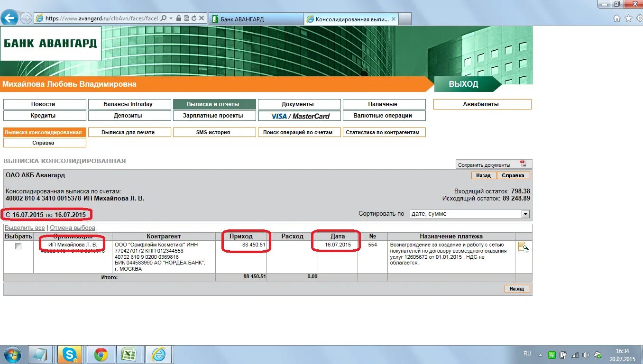Click the avangard.ru URL address field
This screenshot has height=364, width=643.
point(101,18)
